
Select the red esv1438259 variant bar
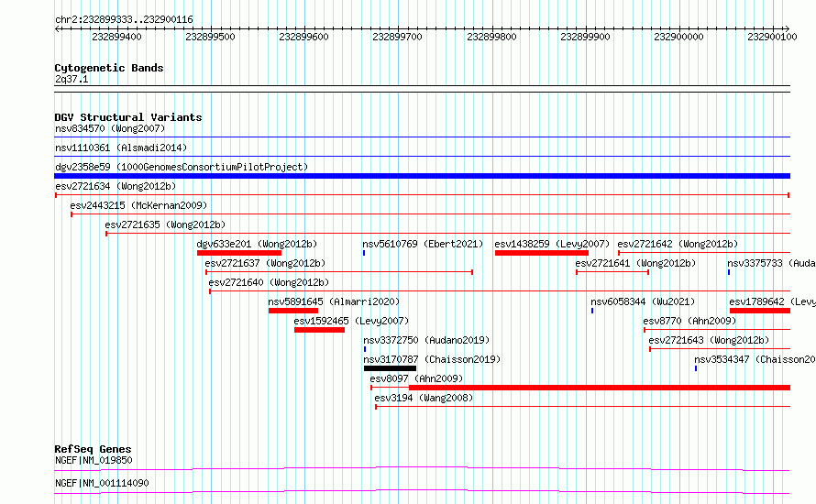click(542, 253)
